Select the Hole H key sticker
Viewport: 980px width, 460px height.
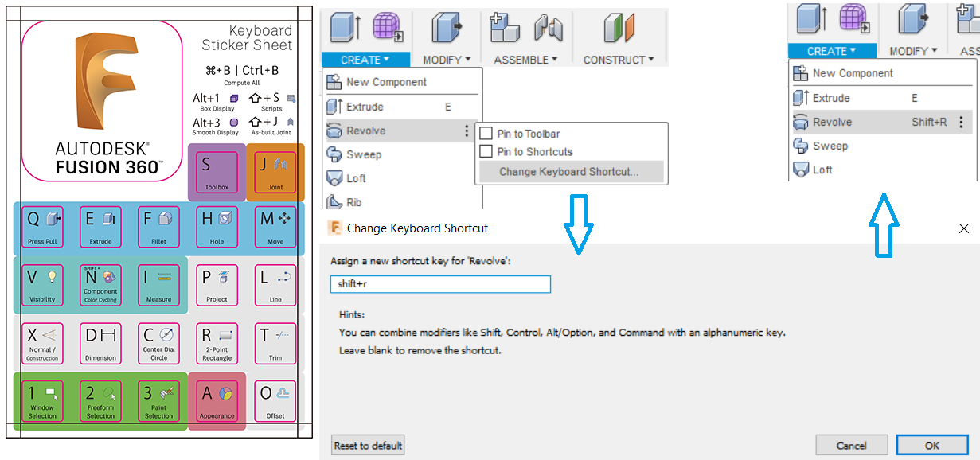click(217, 227)
